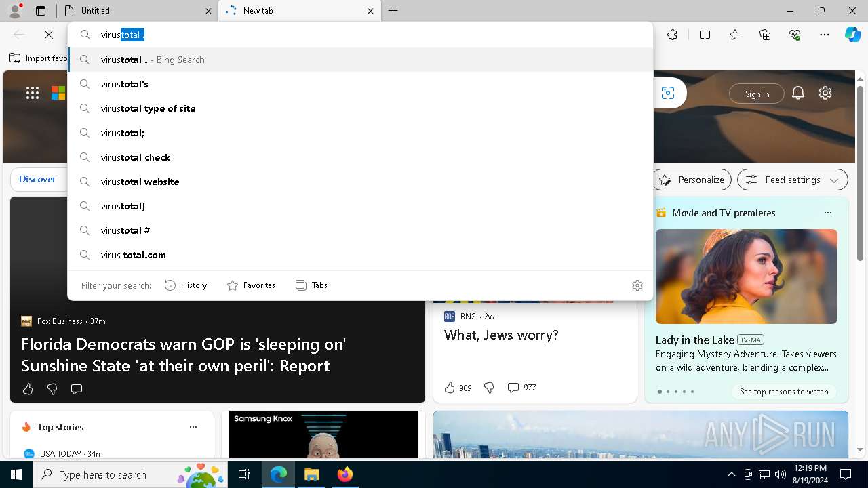The image size is (868, 488).
Task: Dislike the Florida Democrats story
Action: tap(52, 389)
